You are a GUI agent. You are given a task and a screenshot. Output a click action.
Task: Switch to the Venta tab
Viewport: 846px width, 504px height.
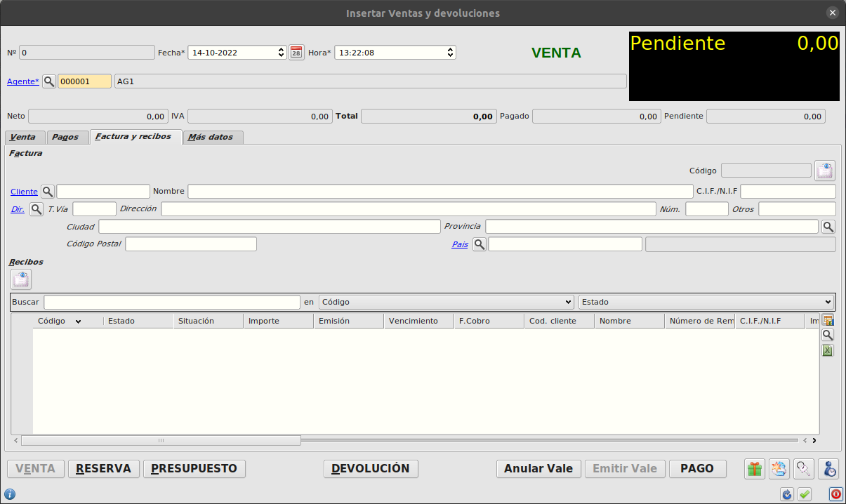24,138
